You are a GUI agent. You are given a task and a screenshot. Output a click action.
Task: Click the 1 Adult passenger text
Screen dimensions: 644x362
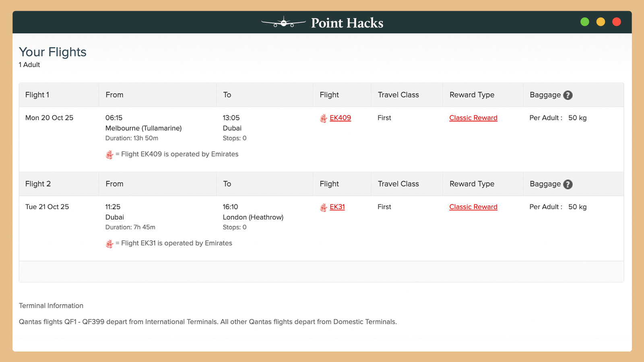(x=29, y=65)
